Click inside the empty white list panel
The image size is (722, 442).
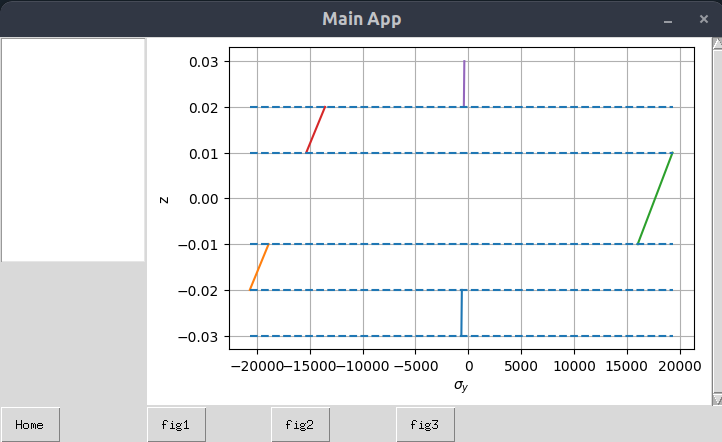click(73, 150)
